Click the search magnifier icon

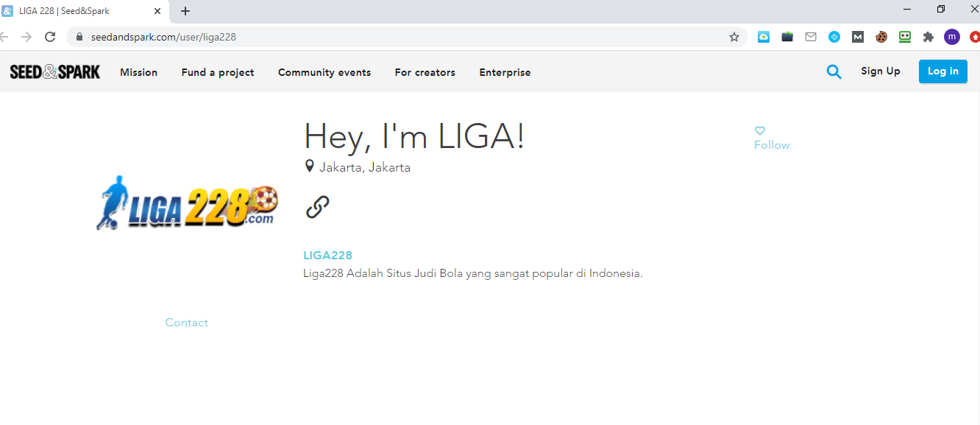[x=834, y=71]
